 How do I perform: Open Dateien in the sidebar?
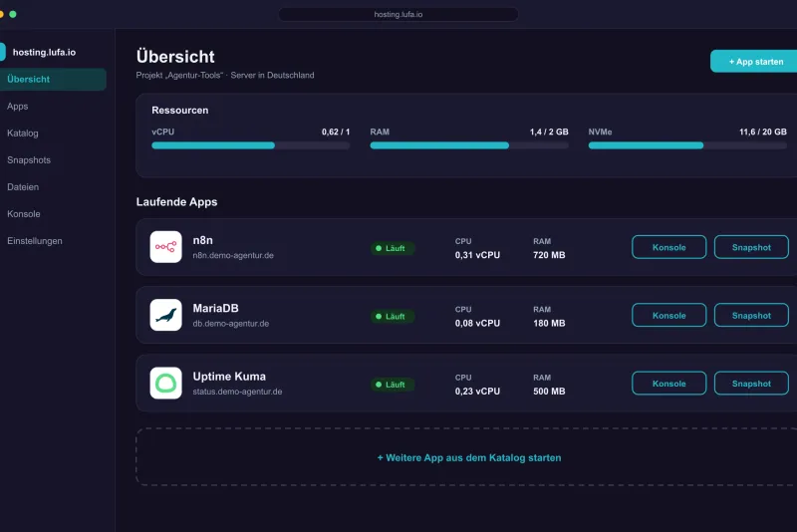23,187
